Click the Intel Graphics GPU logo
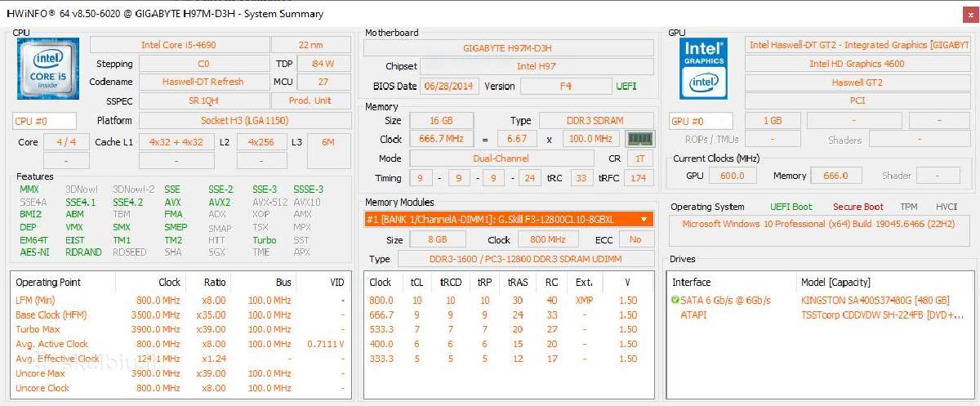Viewport: 980px width, 406px height. coord(704,69)
